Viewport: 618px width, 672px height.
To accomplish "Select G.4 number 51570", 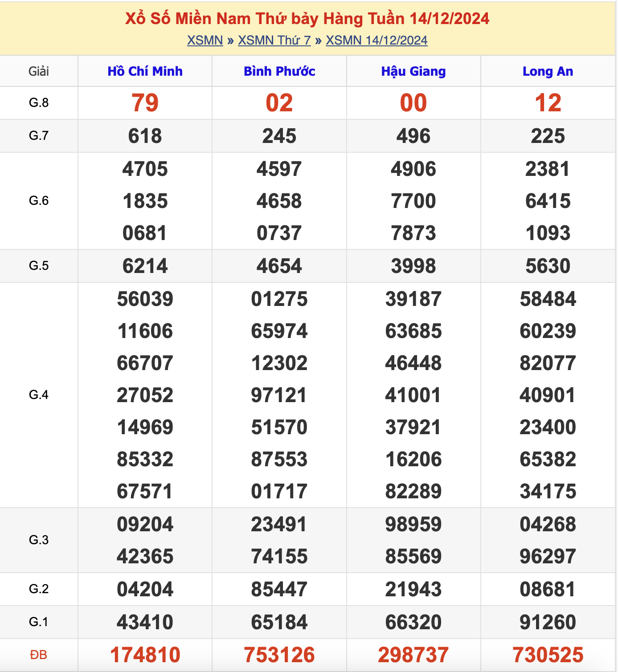I will pos(279,427).
